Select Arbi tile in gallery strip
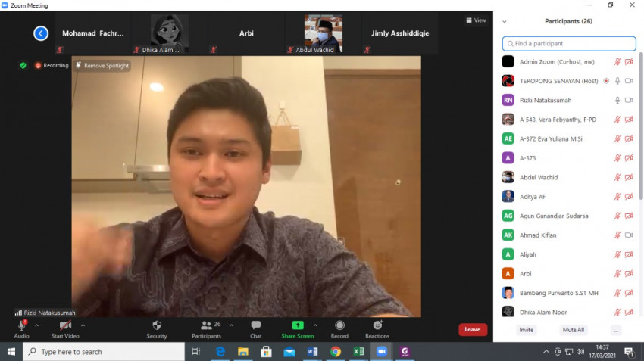 pyautogui.click(x=246, y=33)
